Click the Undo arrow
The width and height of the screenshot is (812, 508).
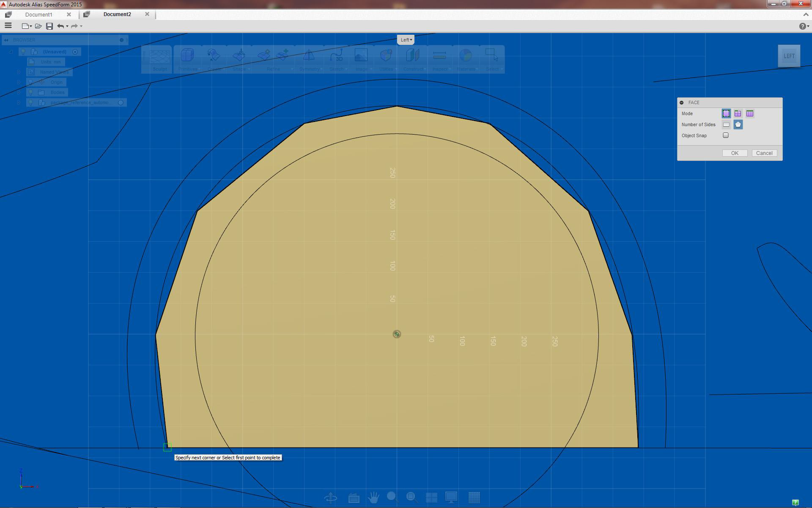tap(60, 26)
